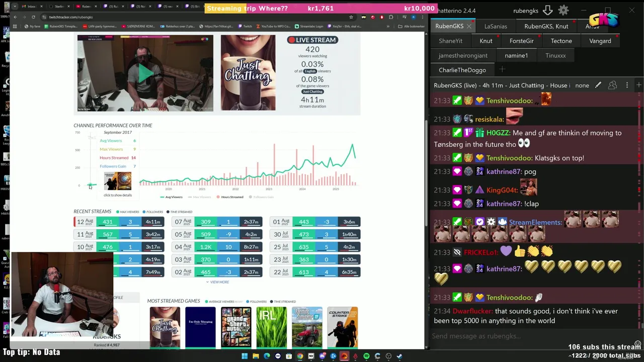Toggle Max Viewers series in chart legend
Viewport: 644px width, 362px height.
coord(200,197)
